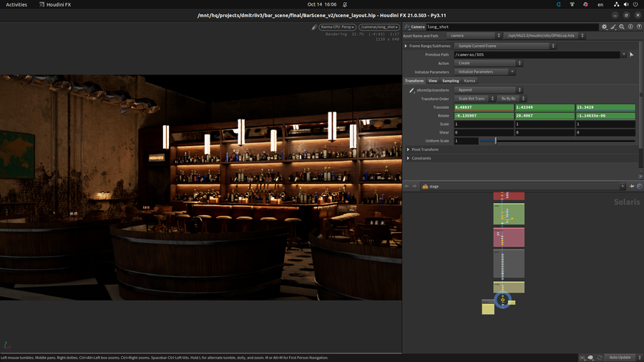Click the chat bubble icon in status bar
Screen dimensions: 644x362
coord(591,357)
